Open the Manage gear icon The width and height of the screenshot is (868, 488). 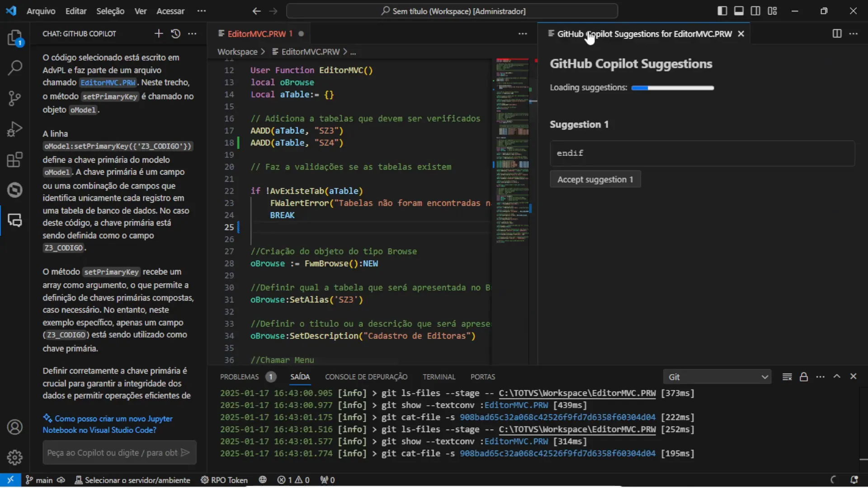tap(15, 457)
